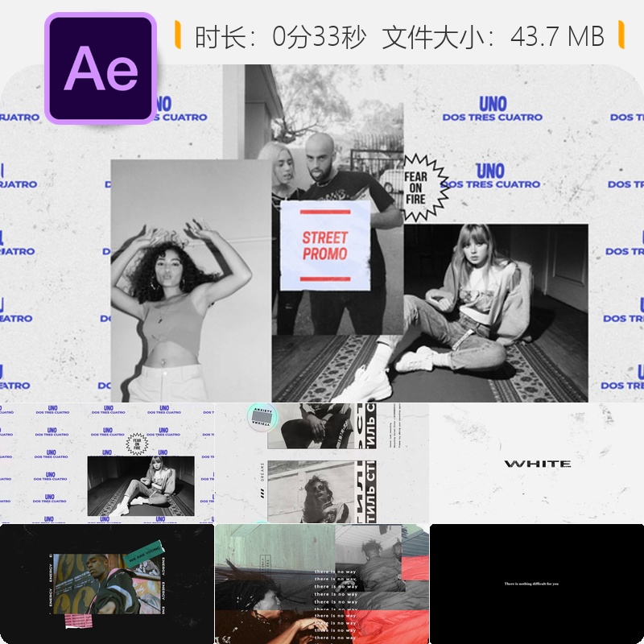
Task: Click the pink taped strip on black frame
Action: [79, 621]
